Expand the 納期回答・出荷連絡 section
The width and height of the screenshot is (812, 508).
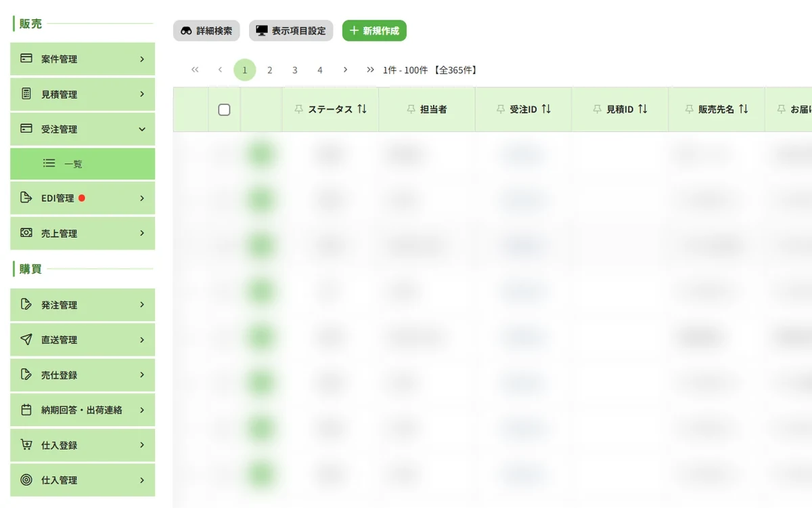coord(83,410)
